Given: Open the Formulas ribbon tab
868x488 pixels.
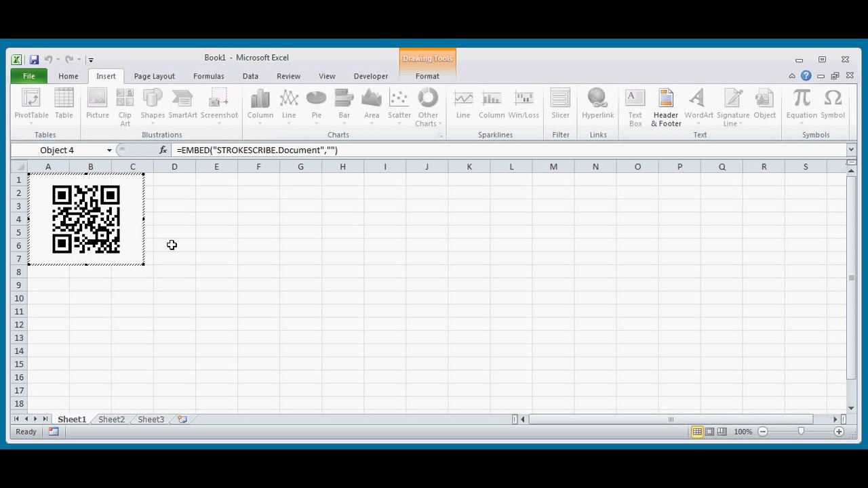Looking at the screenshot, I should [x=208, y=76].
